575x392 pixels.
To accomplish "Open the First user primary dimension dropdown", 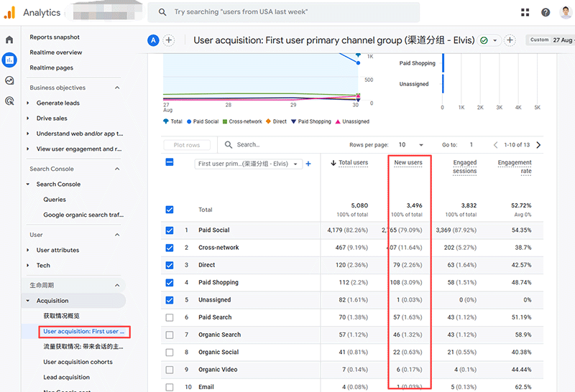I will [248, 164].
